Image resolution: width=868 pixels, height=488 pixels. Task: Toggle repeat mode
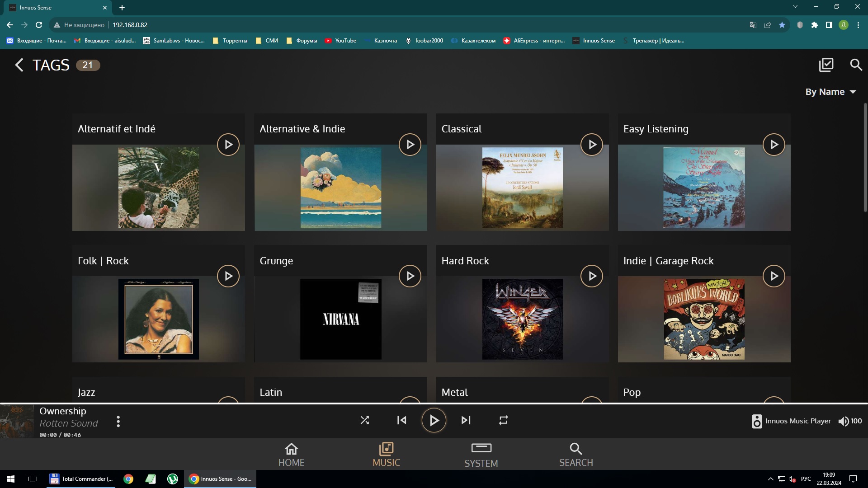pyautogui.click(x=503, y=420)
